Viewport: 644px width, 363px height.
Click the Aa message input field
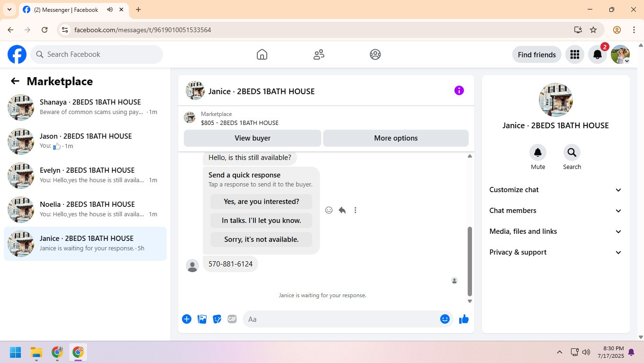tap(348, 319)
